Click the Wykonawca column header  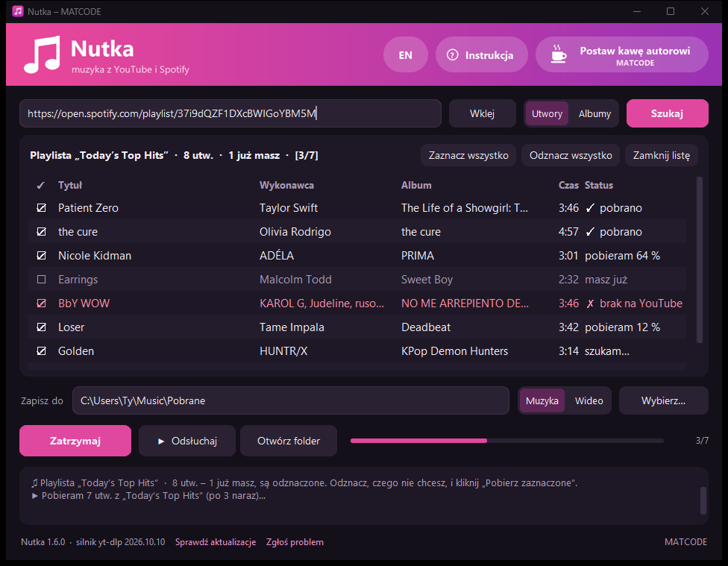(286, 185)
